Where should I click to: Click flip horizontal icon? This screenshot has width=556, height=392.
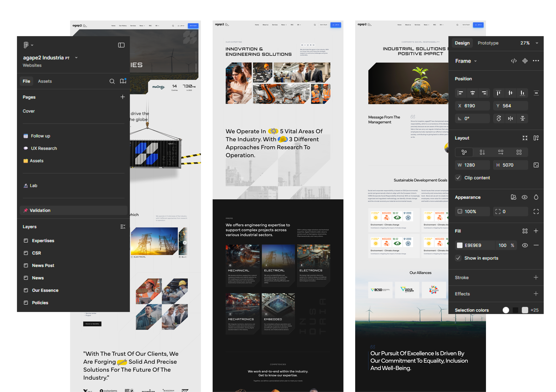(510, 119)
